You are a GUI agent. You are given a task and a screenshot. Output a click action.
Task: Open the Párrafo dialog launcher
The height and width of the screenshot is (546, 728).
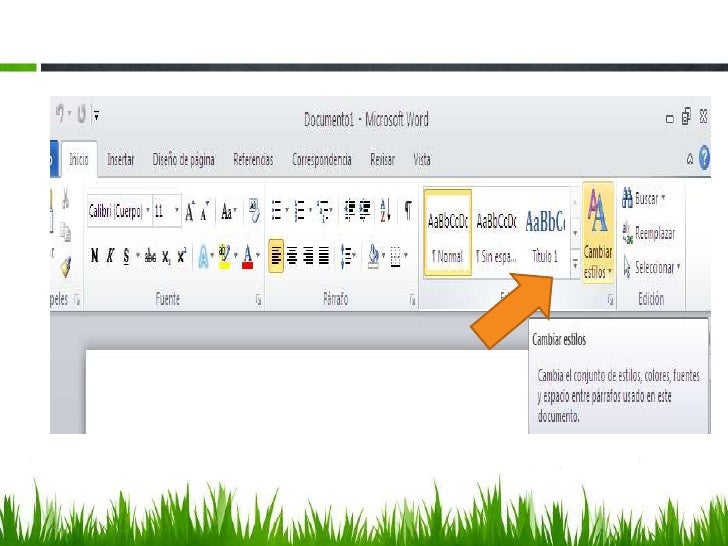[x=412, y=301]
